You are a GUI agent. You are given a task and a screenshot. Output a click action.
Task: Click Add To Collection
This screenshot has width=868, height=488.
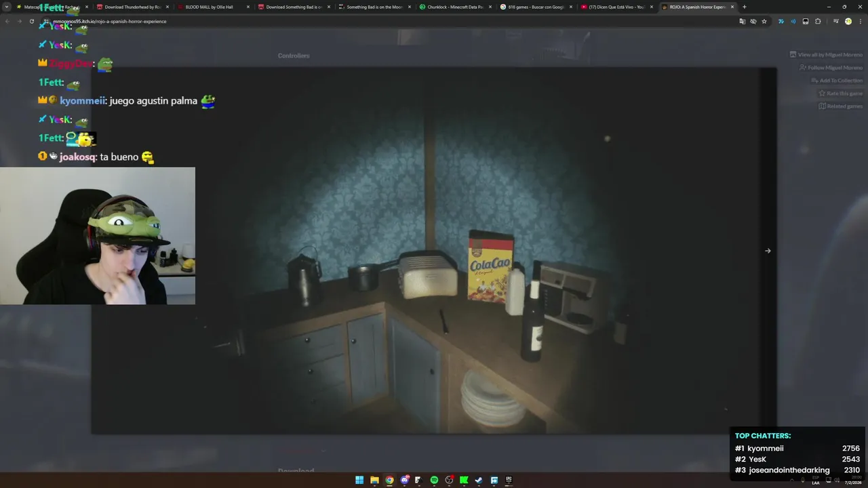click(837, 81)
